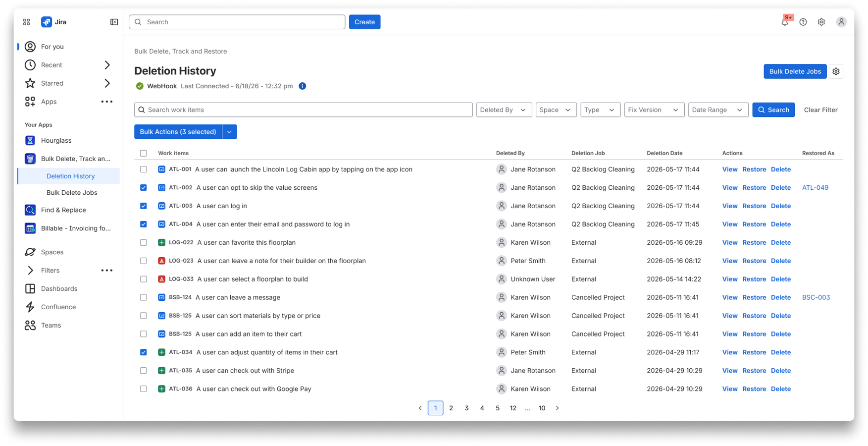
Task: Click Clear Filter
Action: 820,110
